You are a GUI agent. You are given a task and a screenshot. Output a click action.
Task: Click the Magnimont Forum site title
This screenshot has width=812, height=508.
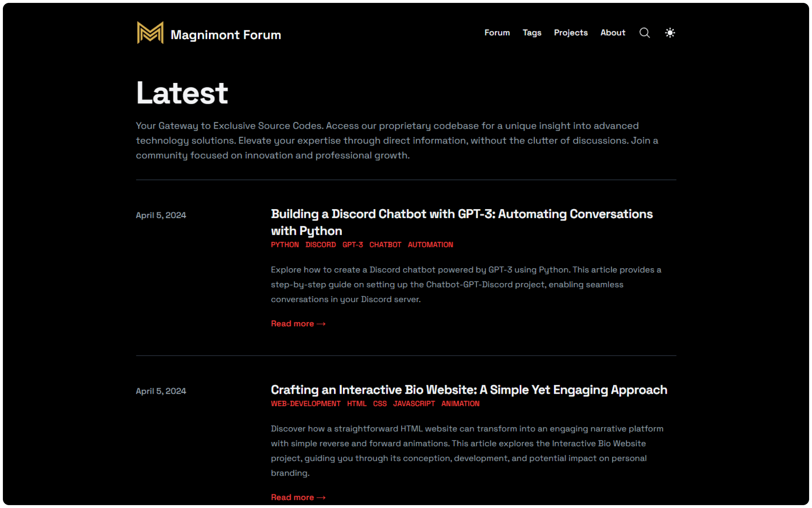pos(226,35)
